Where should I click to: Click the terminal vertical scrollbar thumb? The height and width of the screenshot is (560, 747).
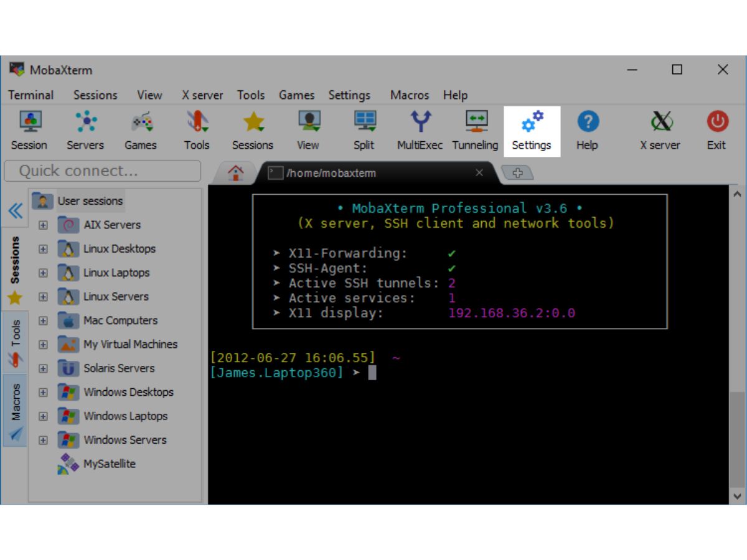click(737, 439)
